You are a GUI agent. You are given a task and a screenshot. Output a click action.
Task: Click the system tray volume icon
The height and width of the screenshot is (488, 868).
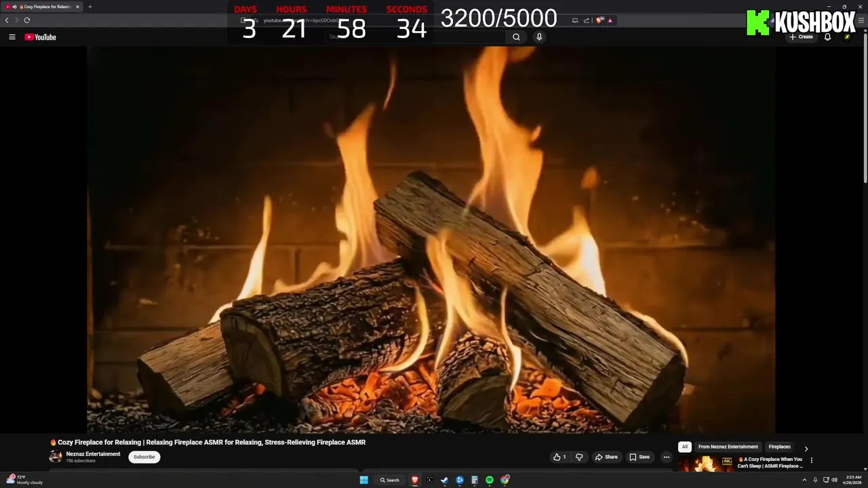coord(834,480)
